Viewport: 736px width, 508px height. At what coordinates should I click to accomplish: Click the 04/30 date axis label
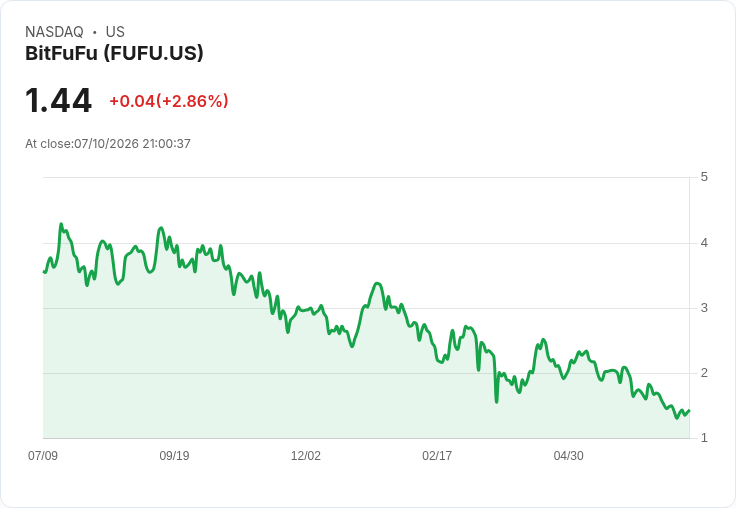click(x=568, y=455)
